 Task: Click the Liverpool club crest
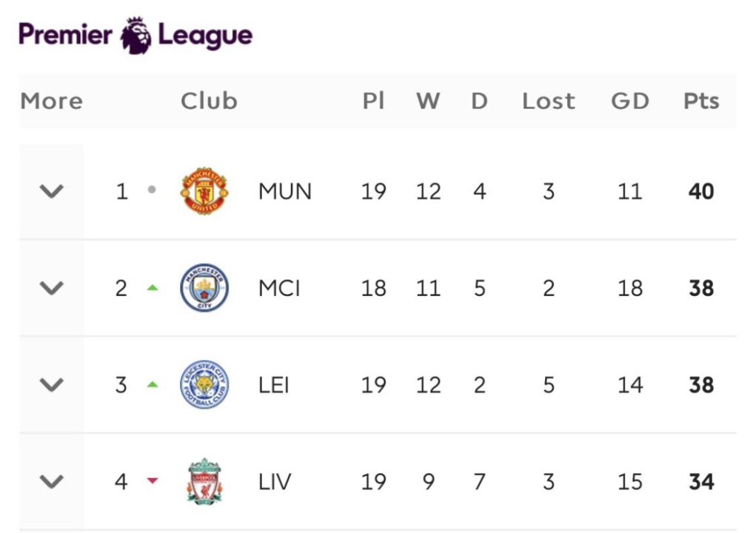point(204,482)
